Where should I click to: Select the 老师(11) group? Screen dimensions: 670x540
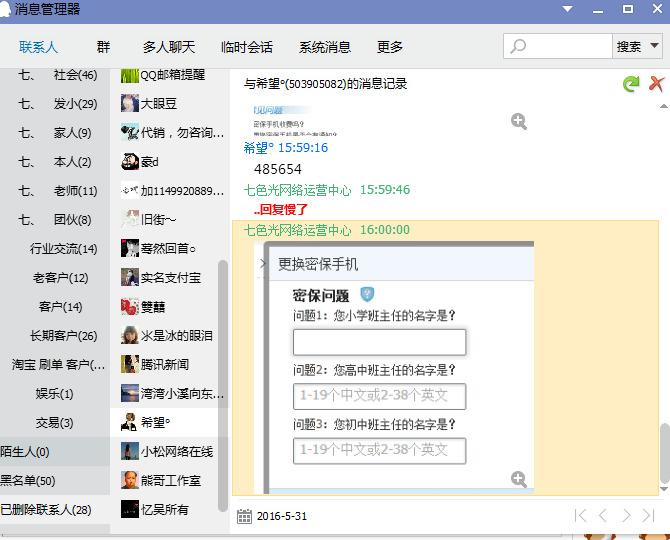coord(55,191)
